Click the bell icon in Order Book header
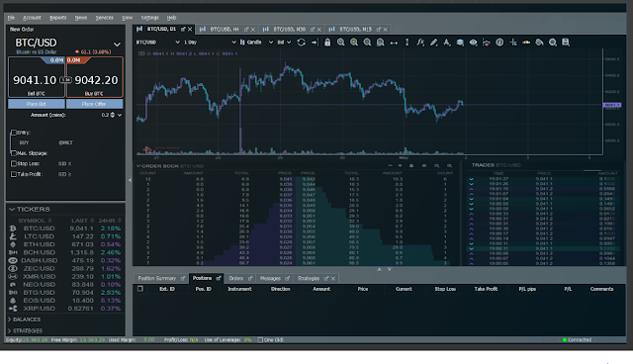The image size is (633, 364). click(411, 166)
